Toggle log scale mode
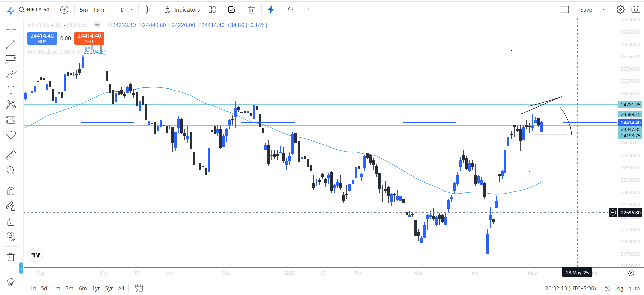The image size is (644, 295). click(x=619, y=288)
